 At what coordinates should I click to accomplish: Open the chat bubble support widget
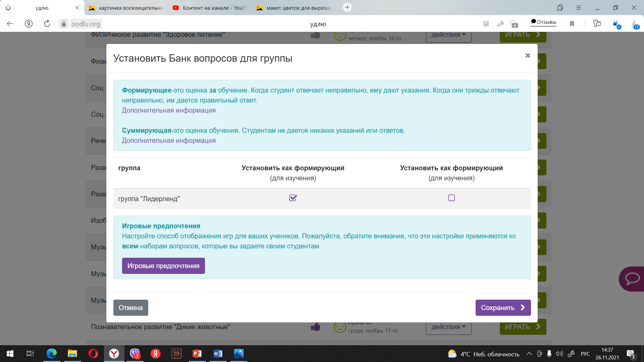tap(632, 279)
